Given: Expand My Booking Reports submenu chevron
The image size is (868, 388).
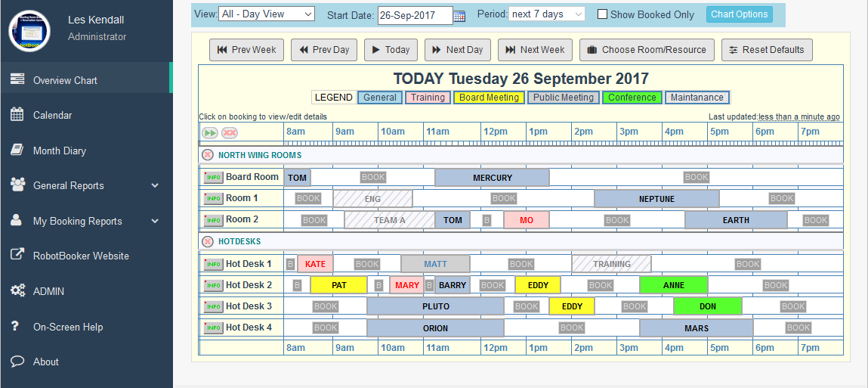Looking at the screenshot, I should click(x=155, y=221).
